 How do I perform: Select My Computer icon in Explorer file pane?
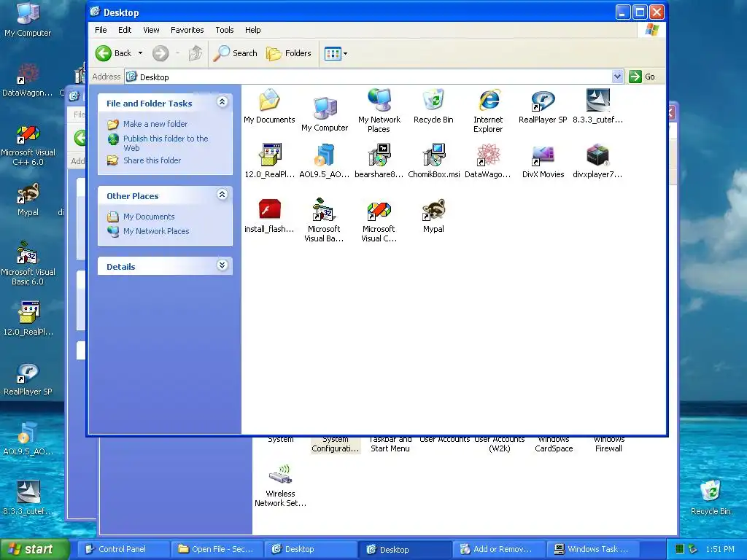(325, 114)
